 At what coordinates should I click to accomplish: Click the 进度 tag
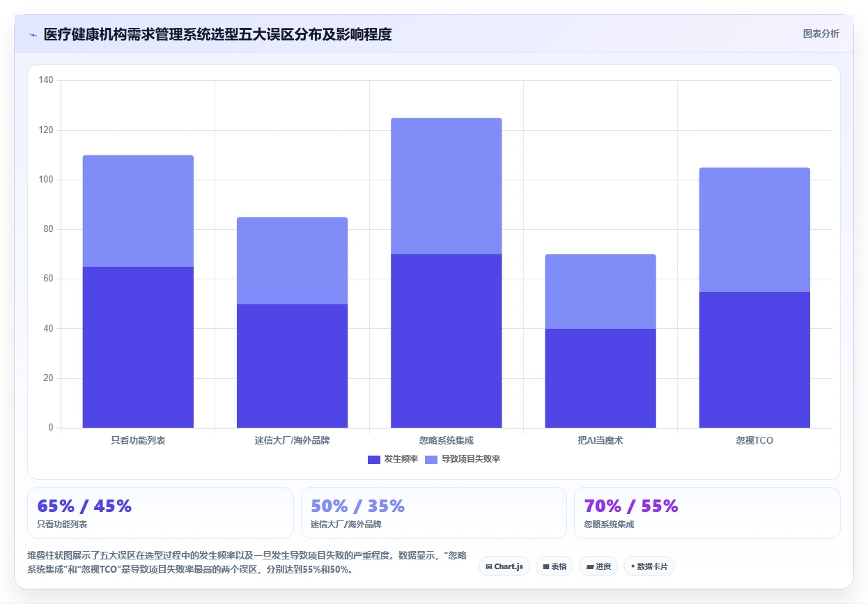[x=598, y=566]
